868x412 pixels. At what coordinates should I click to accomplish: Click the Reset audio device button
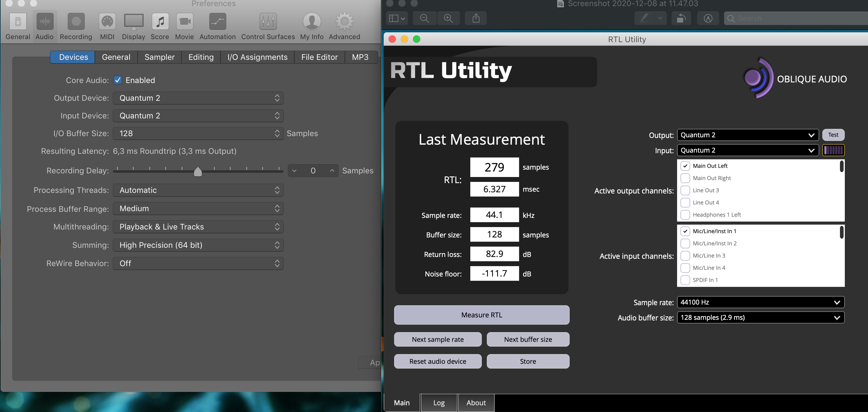coord(437,361)
